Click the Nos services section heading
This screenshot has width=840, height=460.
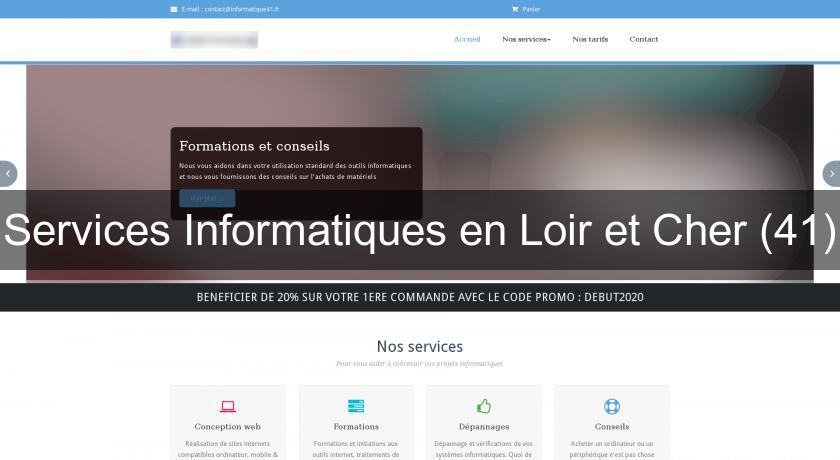pos(420,346)
